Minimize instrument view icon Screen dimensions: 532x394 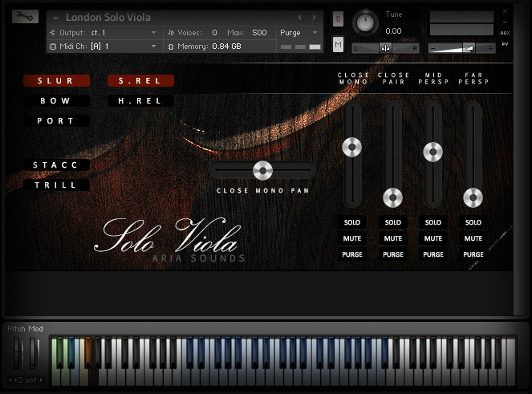tap(506, 22)
